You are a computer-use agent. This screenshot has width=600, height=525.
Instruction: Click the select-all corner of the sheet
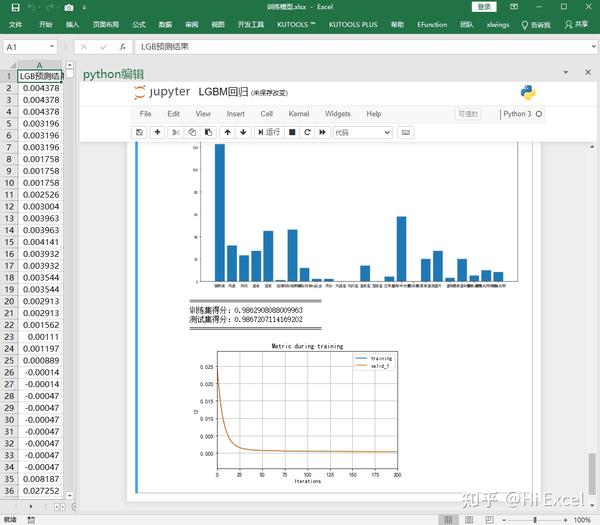pyautogui.click(x=9, y=65)
